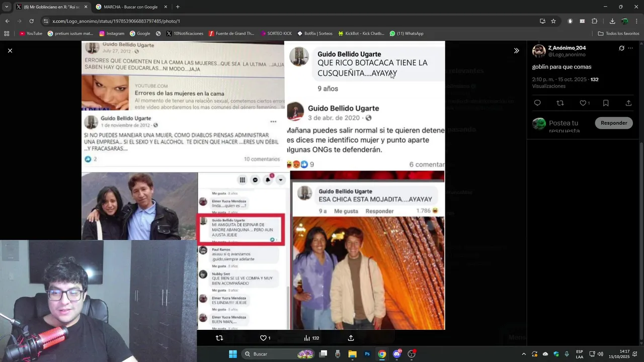
Task: Click the repost icon in side panel
Action: tap(560, 103)
